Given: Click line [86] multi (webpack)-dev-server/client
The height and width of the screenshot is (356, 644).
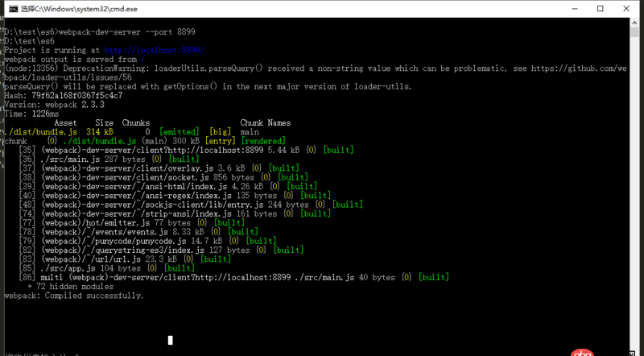Looking at the screenshot, I should (x=233, y=277).
